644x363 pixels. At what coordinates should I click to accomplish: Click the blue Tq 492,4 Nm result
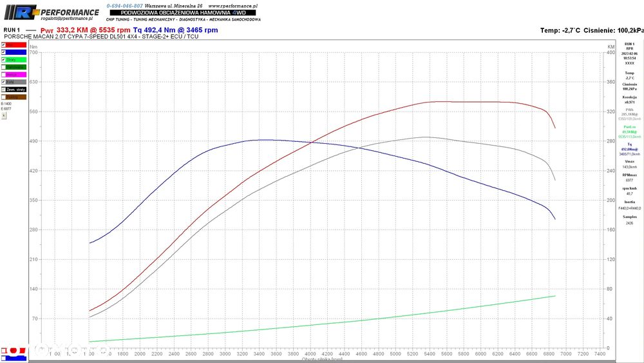click(x=175, y=30)
